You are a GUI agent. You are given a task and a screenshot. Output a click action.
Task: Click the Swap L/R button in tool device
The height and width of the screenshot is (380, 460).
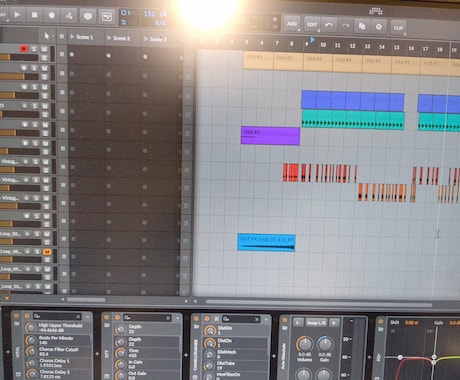click(316, 323)
